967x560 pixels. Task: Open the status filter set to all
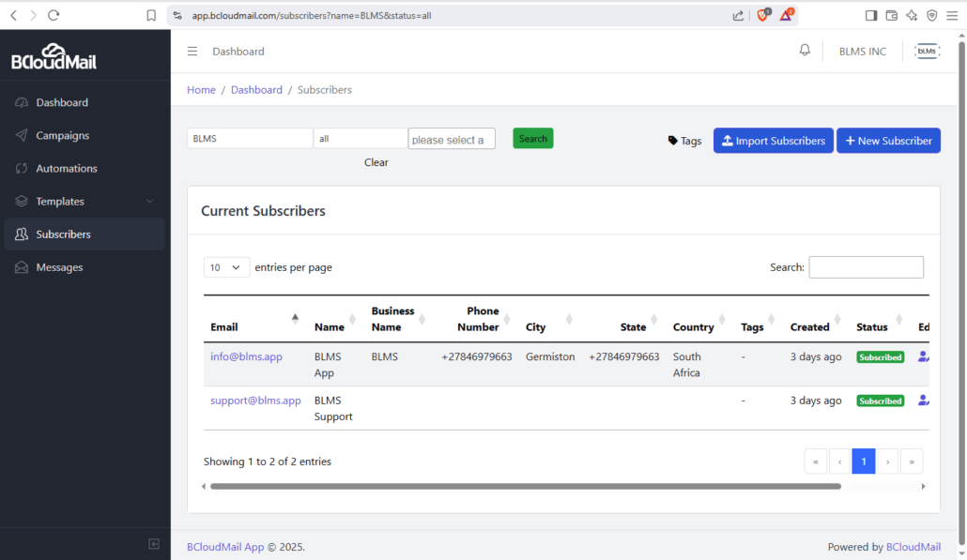[x=361, y=139]
